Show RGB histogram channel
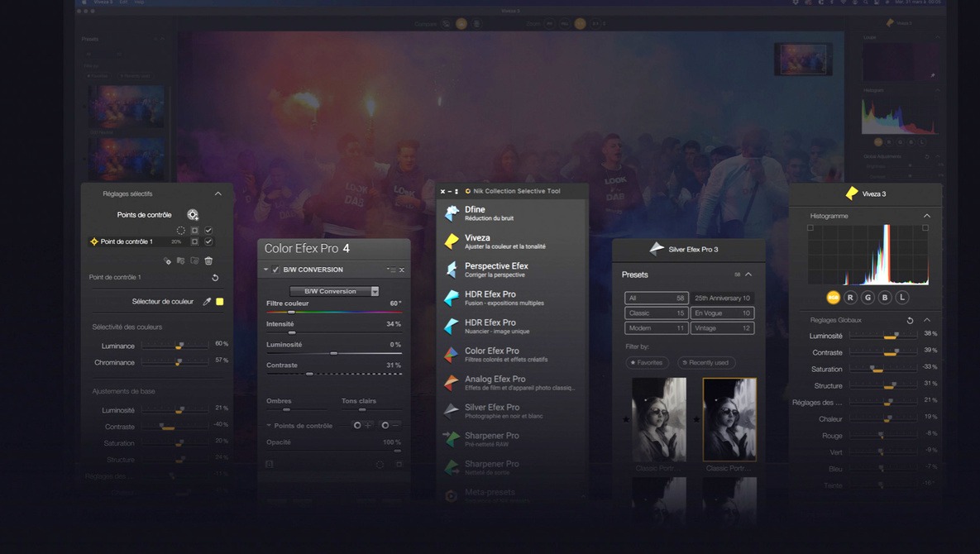The height and width of the screenshot is (554, 980). pyautogui.click(x=833, y=298)
